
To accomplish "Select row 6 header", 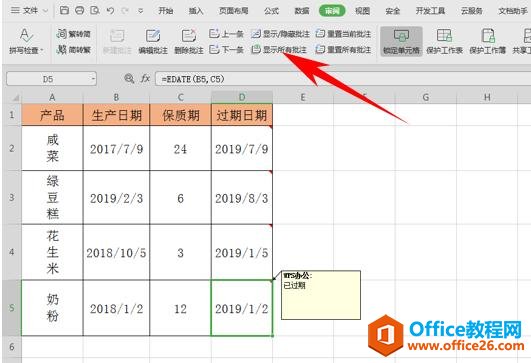I will click(12, 347).
